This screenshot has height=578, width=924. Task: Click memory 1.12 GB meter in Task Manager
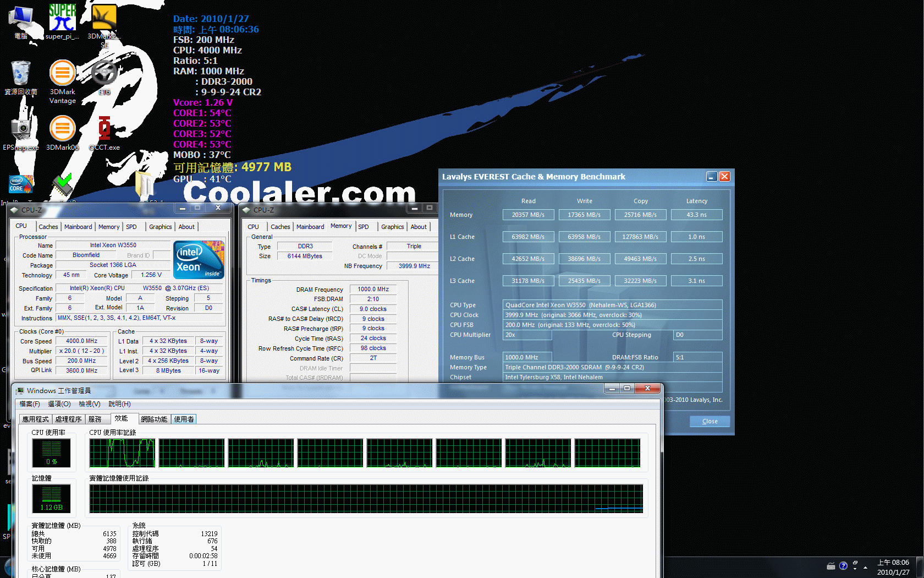pos(51,498)
